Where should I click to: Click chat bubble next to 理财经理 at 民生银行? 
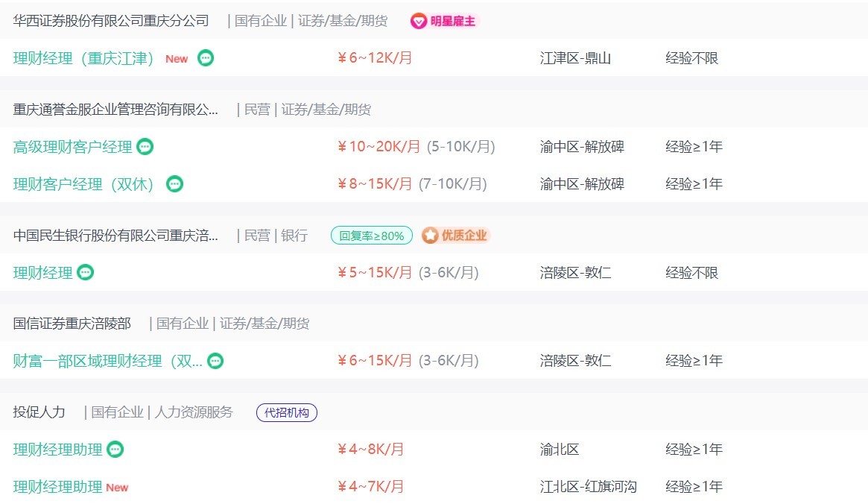click(85, 272)
